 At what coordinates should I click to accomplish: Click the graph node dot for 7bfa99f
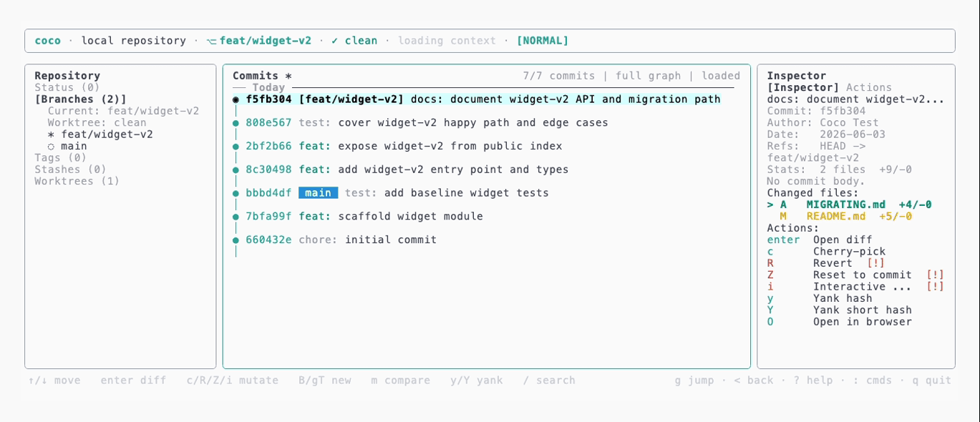pyautogui.click(x=236, y=217)
